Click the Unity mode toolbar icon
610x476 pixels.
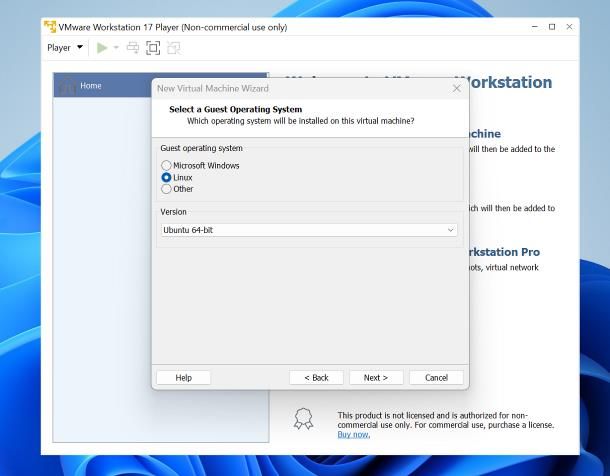point(174,48)
